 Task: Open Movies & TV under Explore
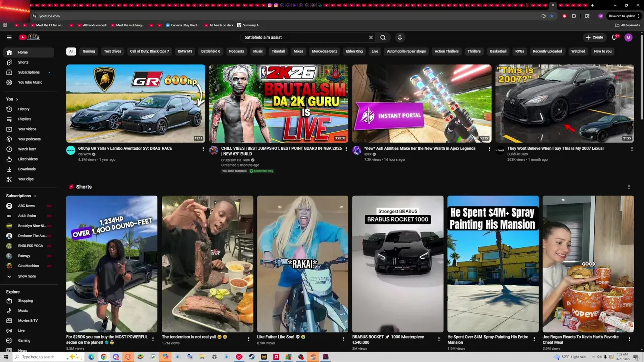[x=28, y=321]
